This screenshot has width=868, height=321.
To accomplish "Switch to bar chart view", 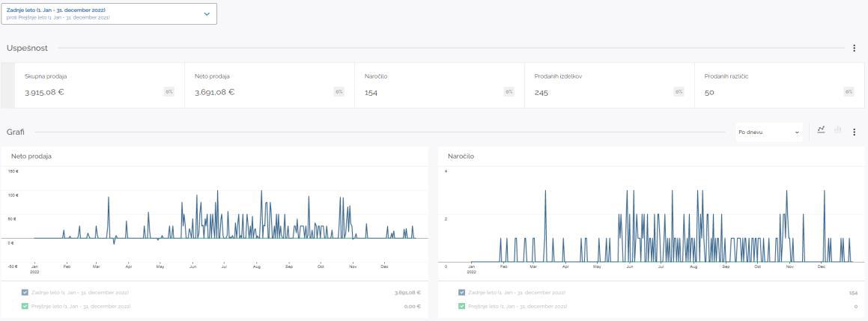I will (837, 129).
